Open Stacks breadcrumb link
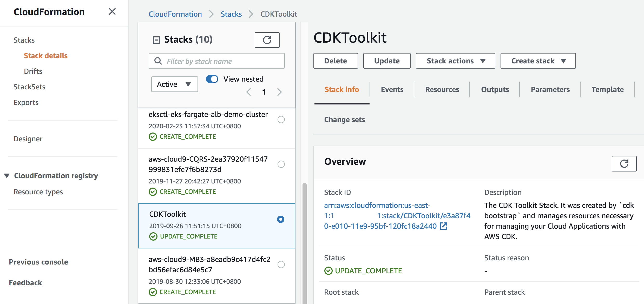The width and height of the screenshot is (644, 304). [231, 14]
